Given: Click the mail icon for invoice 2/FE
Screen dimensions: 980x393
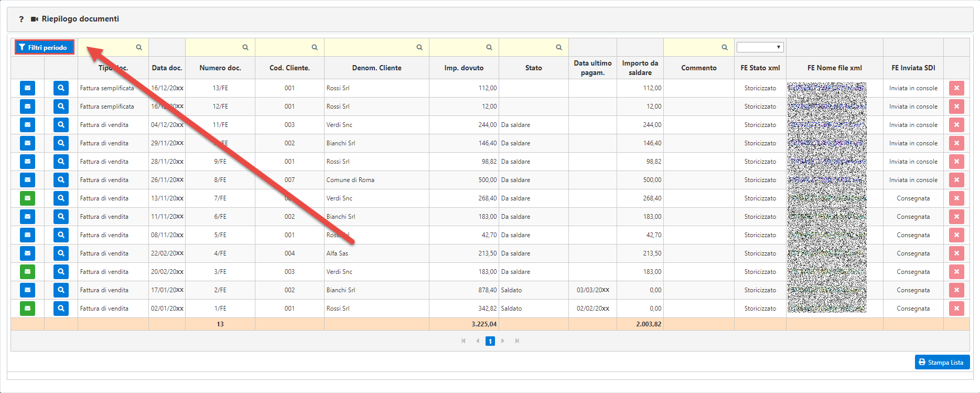Looking at the screenshot, I should [x=27, y=290].
